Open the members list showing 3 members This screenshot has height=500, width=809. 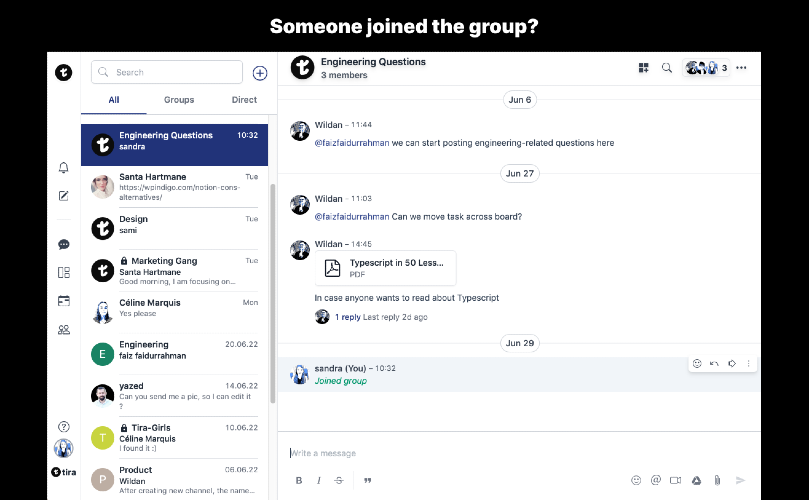707,68
